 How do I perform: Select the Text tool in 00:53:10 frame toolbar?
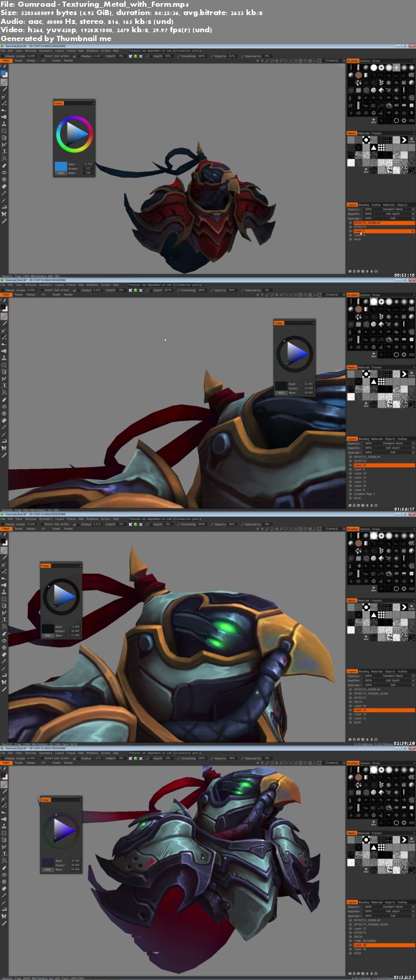pyautogui.click(x=5, y=151)
